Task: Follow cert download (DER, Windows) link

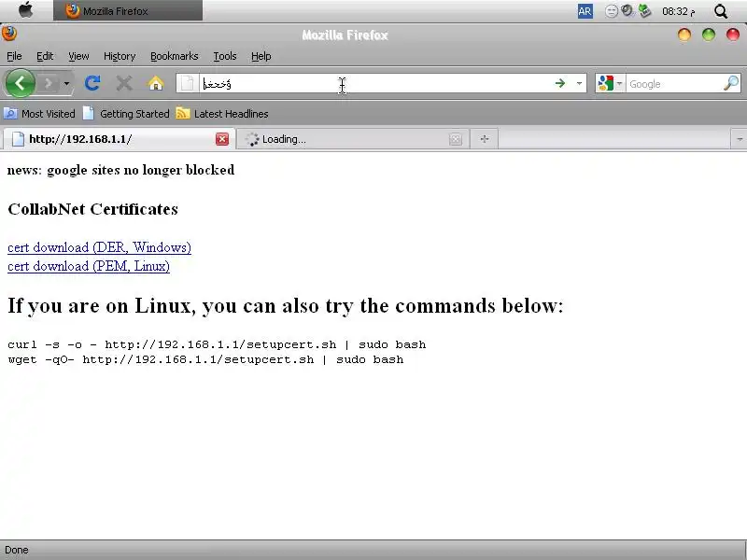Action: coord(99,247)
